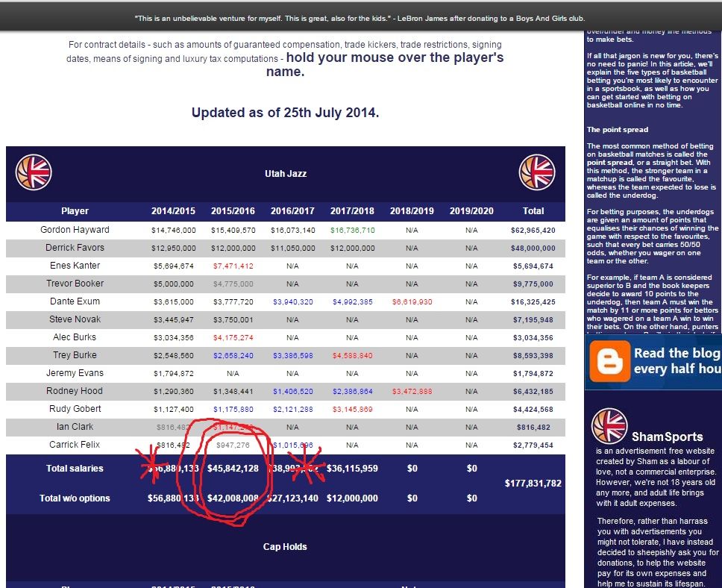Click Derrick Favors's $48,000,000 total
722x588 pixels.
point(533,248)
